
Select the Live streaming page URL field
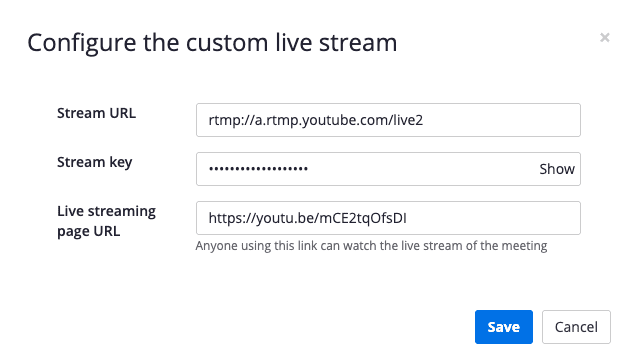pyautogui.click(x=388, y=218)
